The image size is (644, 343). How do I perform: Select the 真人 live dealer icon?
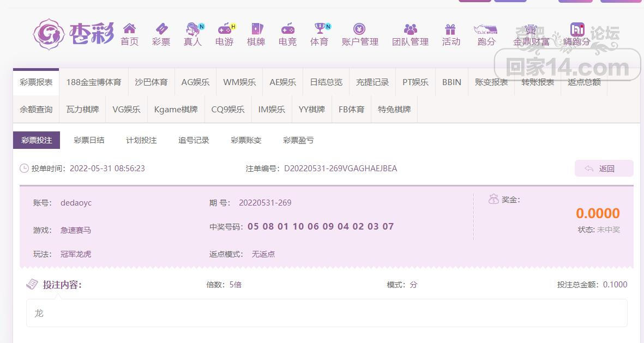pos(192,29)
